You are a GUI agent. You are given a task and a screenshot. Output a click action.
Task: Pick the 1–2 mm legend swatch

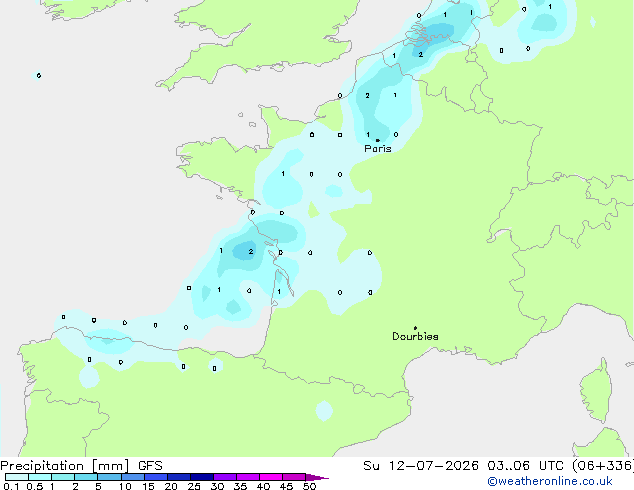(63, 477)
